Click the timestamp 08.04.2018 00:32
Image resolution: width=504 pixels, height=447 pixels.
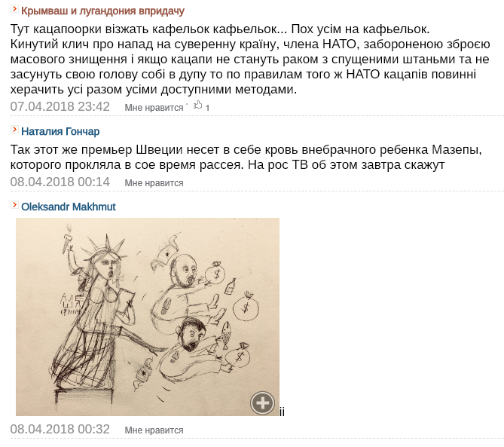60,430
